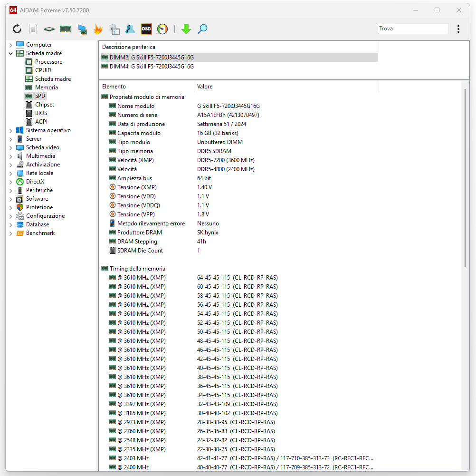The height and width of the screenshot is (476, 476).
Task: Select the Data di produzione row
Action: [x=239, y=124]
